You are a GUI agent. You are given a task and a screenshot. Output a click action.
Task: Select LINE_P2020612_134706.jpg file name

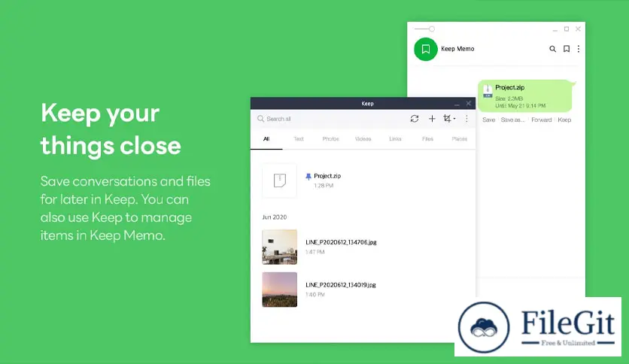[341, 242]
